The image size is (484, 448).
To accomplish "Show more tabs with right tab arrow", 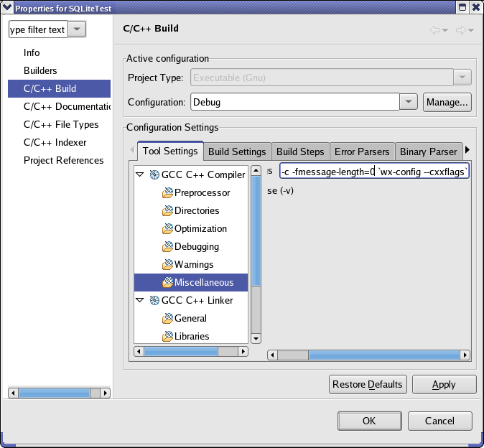I will (467, 150).
